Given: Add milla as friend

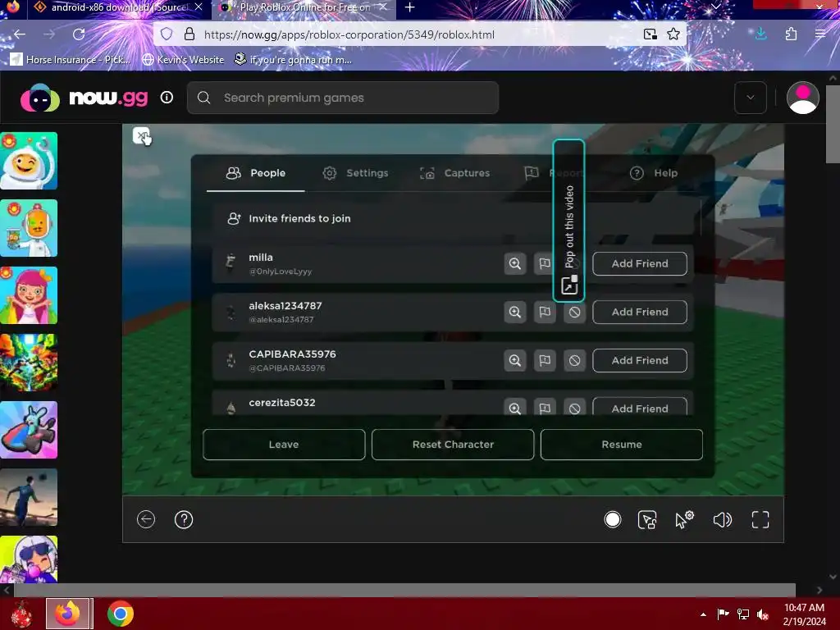Looking at the screenshot, I should point(640,263).
